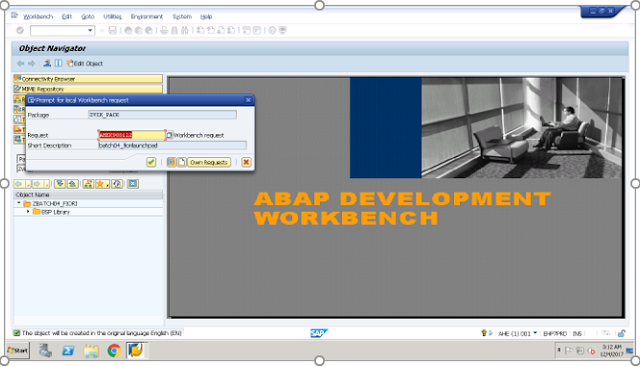Open the Workbench menu

click(38, 17)
